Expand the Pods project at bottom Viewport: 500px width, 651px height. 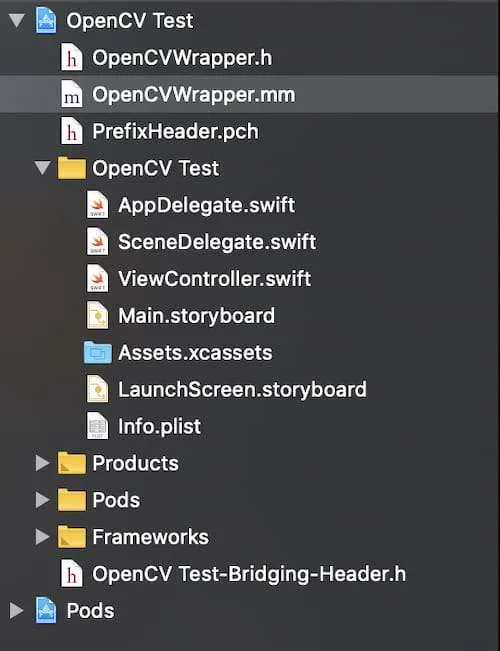click(17, 611)
